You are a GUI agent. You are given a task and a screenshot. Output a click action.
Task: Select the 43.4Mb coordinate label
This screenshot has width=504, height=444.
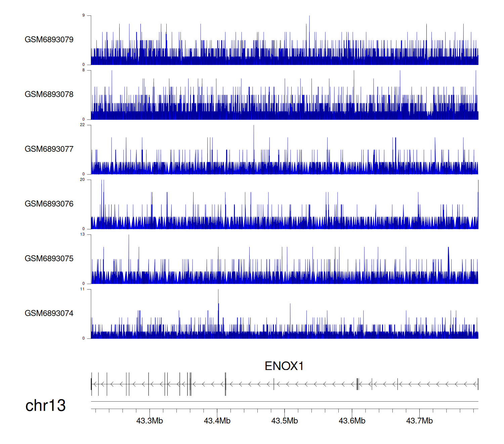217,421
